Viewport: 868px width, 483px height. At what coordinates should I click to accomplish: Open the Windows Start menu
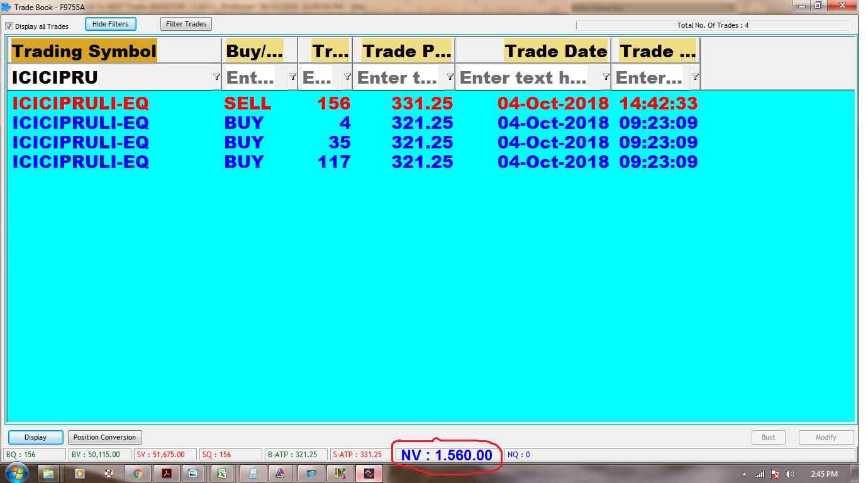point(16,474)
